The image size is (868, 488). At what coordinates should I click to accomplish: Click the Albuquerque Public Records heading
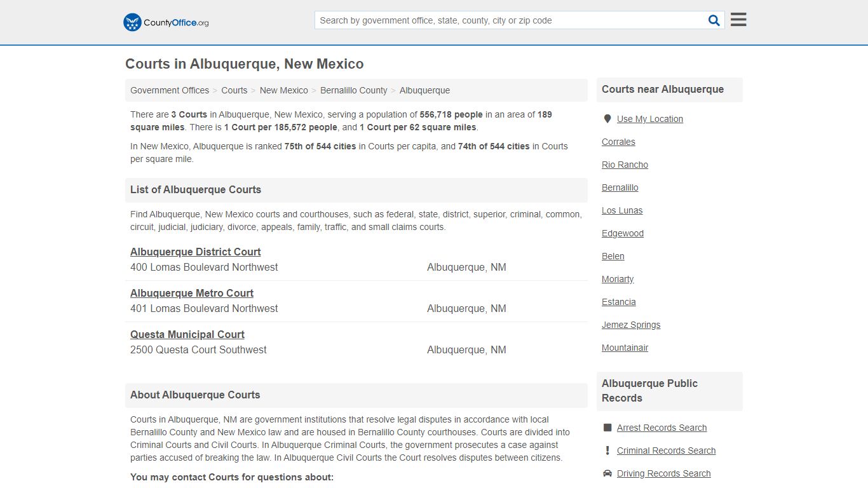pyautogui.click(x=649, y=391)
